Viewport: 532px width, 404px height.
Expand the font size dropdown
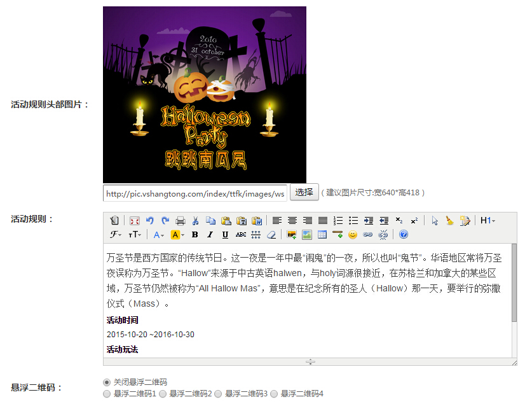tap(135, 235)
